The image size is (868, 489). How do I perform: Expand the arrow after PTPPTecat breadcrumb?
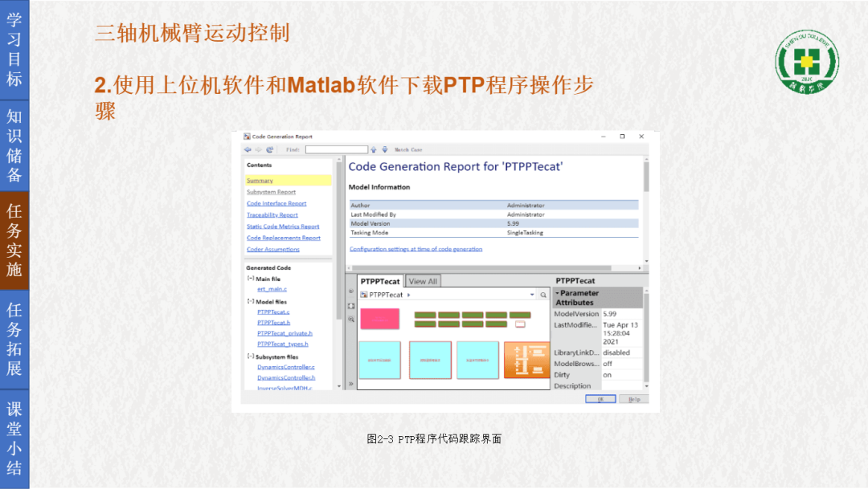click(408, 295)
